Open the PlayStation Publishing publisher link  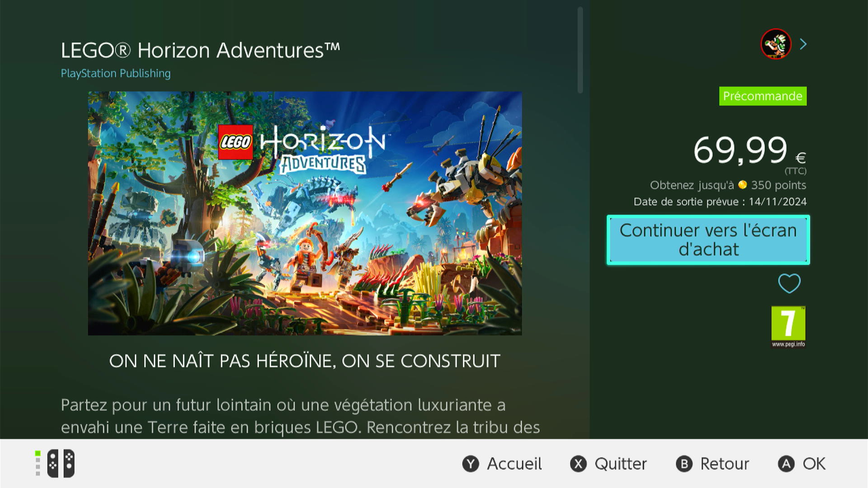click(116, 73)
